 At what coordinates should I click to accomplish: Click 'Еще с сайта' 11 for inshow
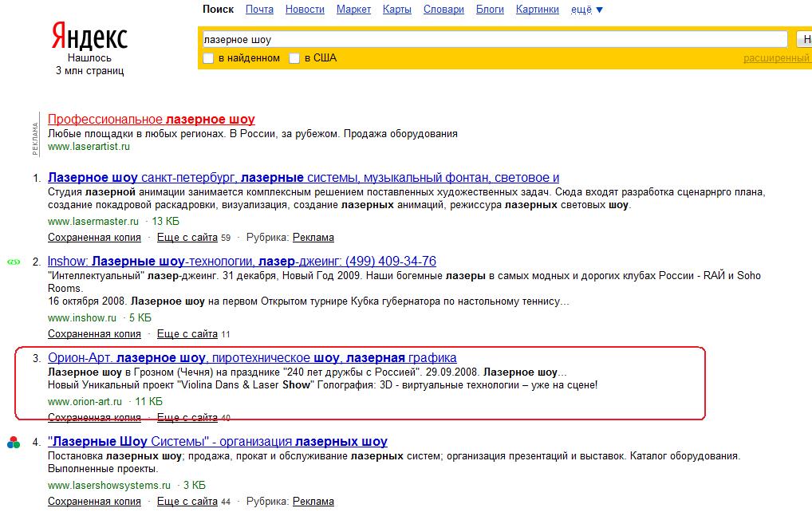(x=187, y=334)
